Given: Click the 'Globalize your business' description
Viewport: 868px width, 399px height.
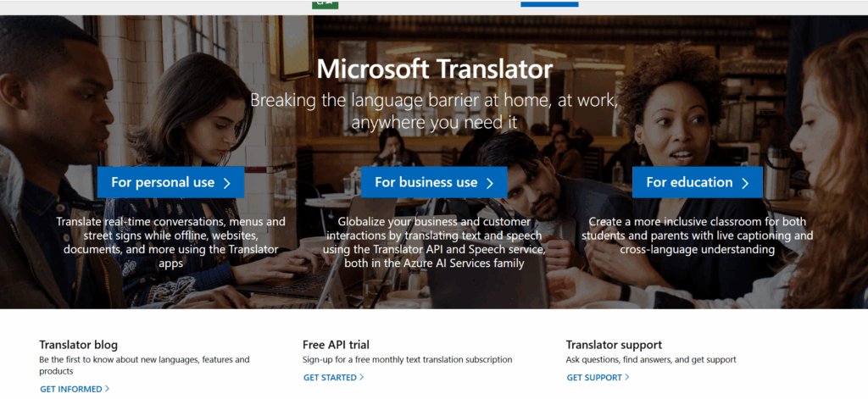Looking at the screenshot, I should 435,242.
